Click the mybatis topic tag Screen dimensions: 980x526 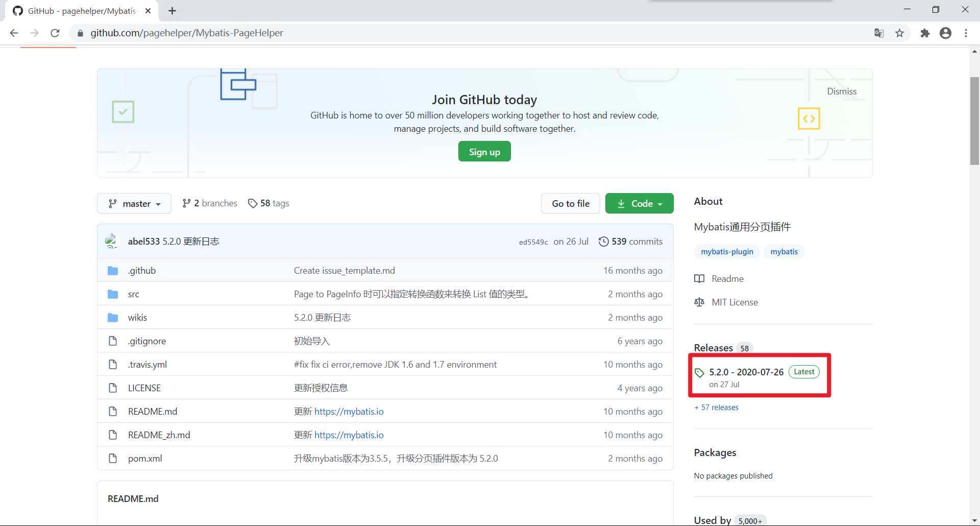[784, 252]
